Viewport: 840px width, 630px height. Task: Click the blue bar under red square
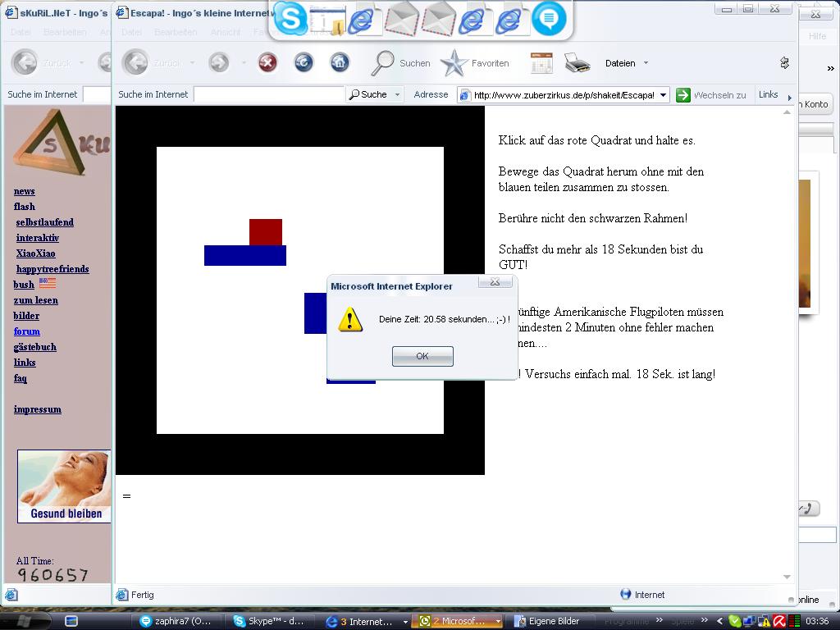tap(245, 256)
